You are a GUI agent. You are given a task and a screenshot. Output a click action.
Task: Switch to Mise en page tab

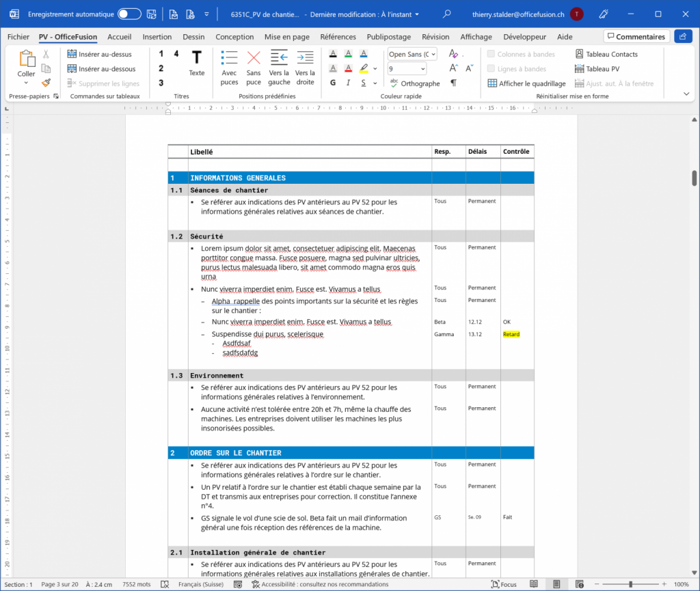(x=286, y=37)
